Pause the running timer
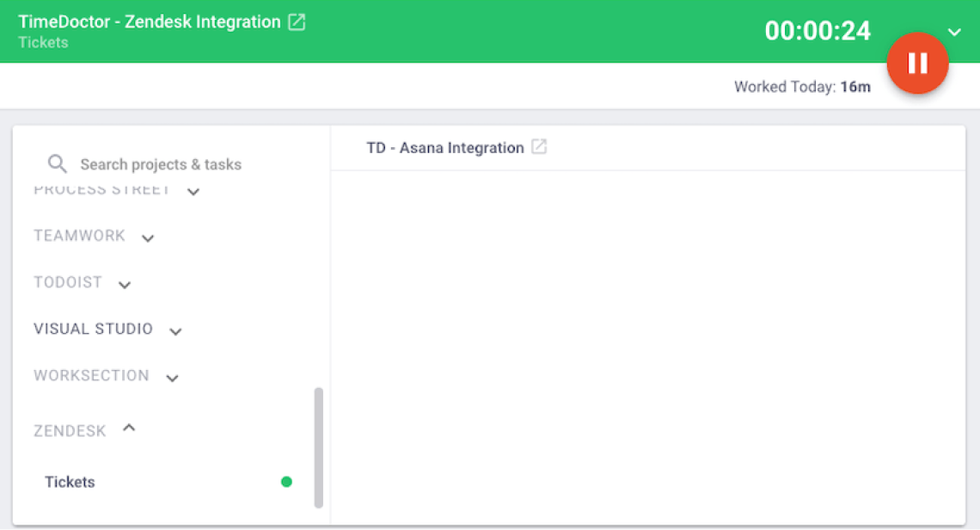Viewport: 980px width, 530px height. (x=917, y=63)
